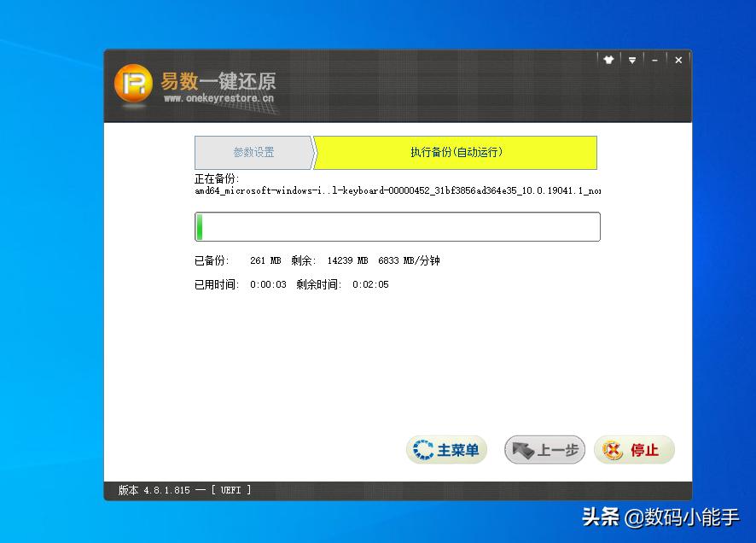Go back using the 上一步 button

pos(544,449)
